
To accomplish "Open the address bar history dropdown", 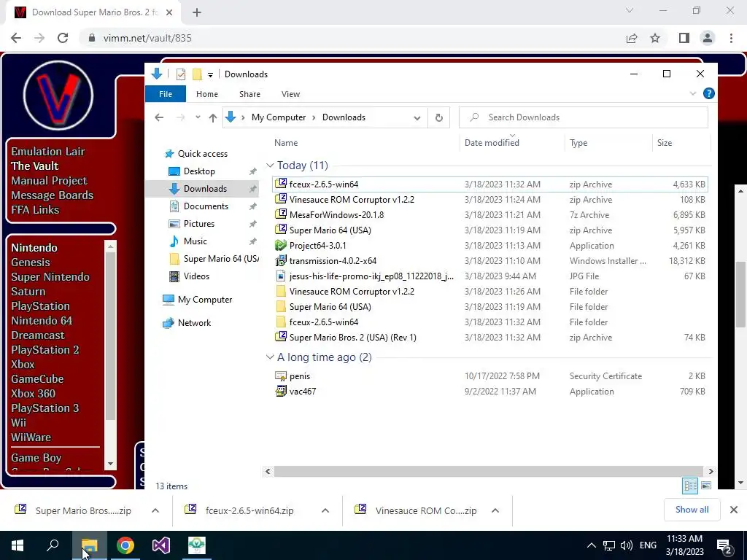I will 417,117.
